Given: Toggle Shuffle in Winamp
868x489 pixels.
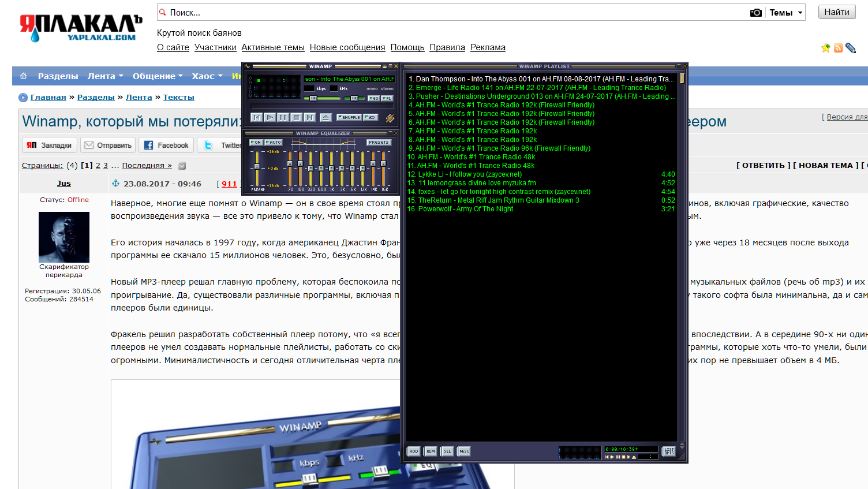Looking at the screenshot, I should [x=349, y=117].
